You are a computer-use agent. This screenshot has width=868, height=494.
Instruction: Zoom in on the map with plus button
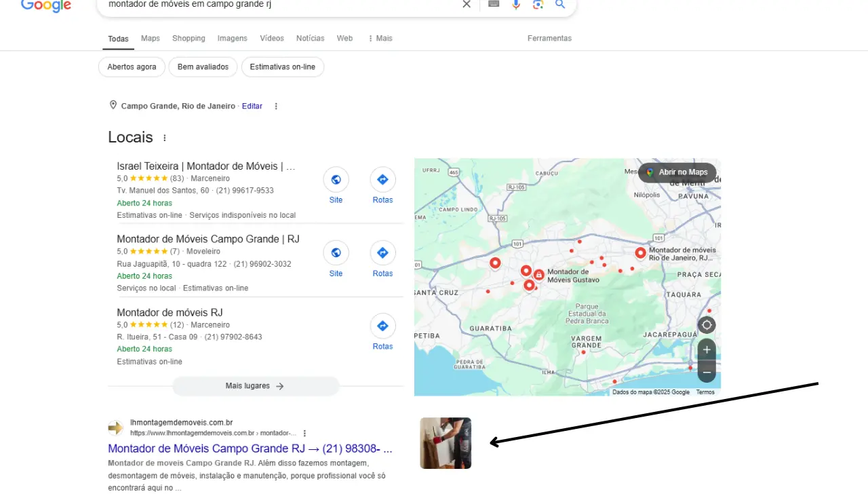coord(707,350)
